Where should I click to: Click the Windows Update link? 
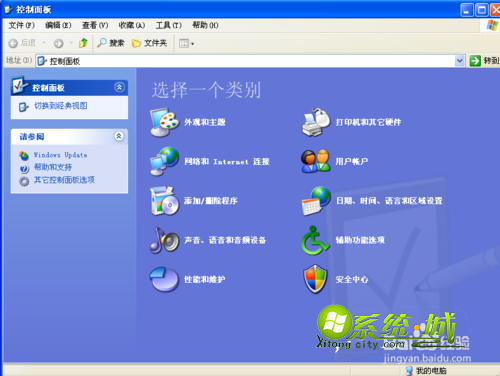60,155
